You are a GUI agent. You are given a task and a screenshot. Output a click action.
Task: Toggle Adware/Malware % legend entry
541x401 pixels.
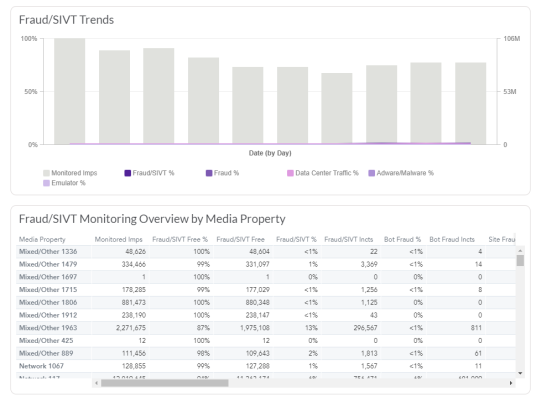(x=401, y=173)
